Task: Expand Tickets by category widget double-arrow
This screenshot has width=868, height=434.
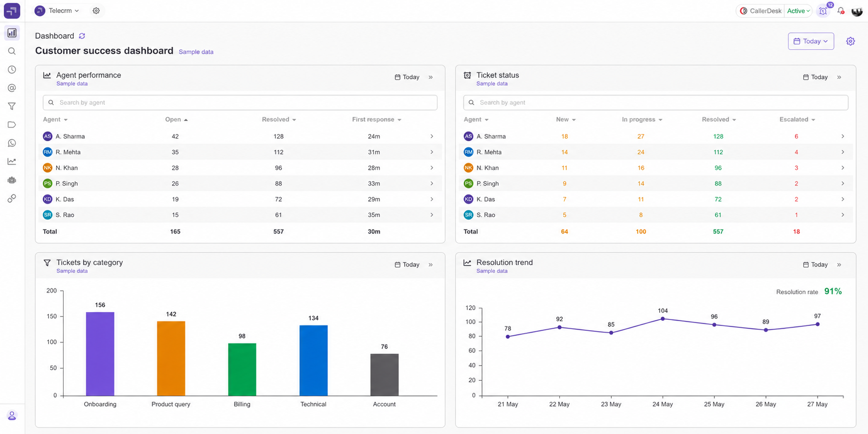Action: [431, 265]
